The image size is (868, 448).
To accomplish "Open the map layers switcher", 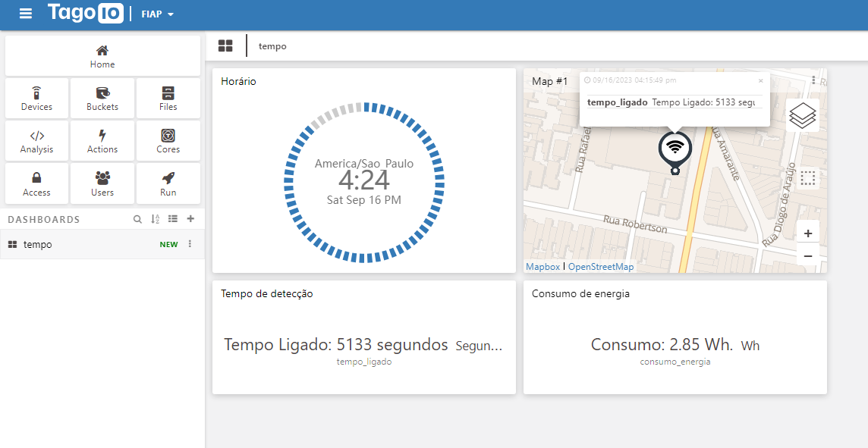I will pyautogui.click(x=802, y=115).
